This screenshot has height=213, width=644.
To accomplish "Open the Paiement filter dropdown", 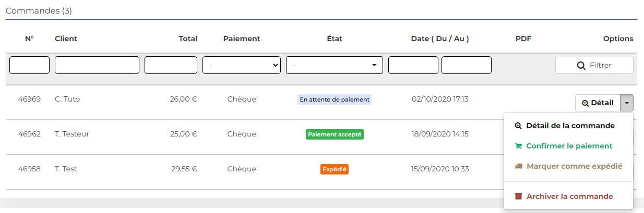I will pos(242,65).
